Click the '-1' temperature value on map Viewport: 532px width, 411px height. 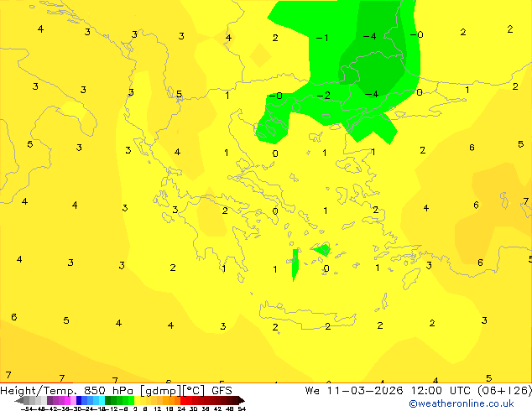click(x=322, y=38)
